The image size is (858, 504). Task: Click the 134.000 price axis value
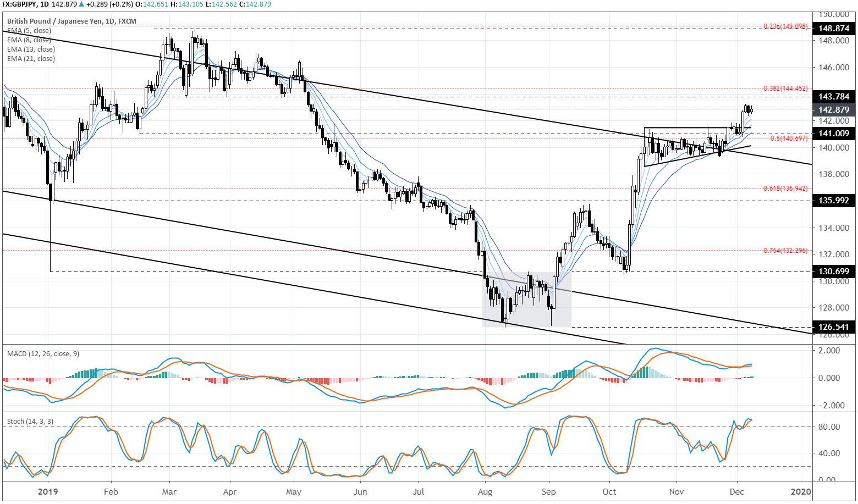[834, 228]
